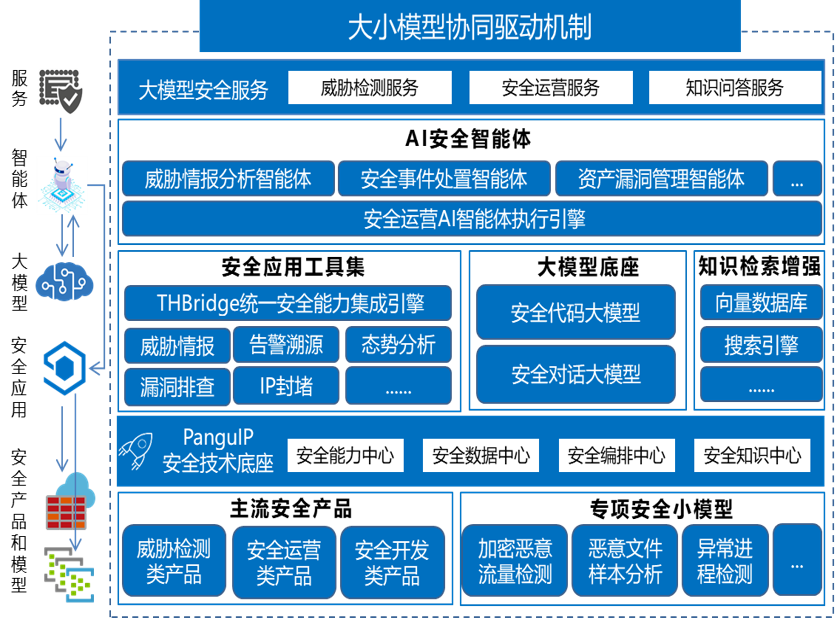Select the 安全代码大模型 block

click(x=577, y=310)
